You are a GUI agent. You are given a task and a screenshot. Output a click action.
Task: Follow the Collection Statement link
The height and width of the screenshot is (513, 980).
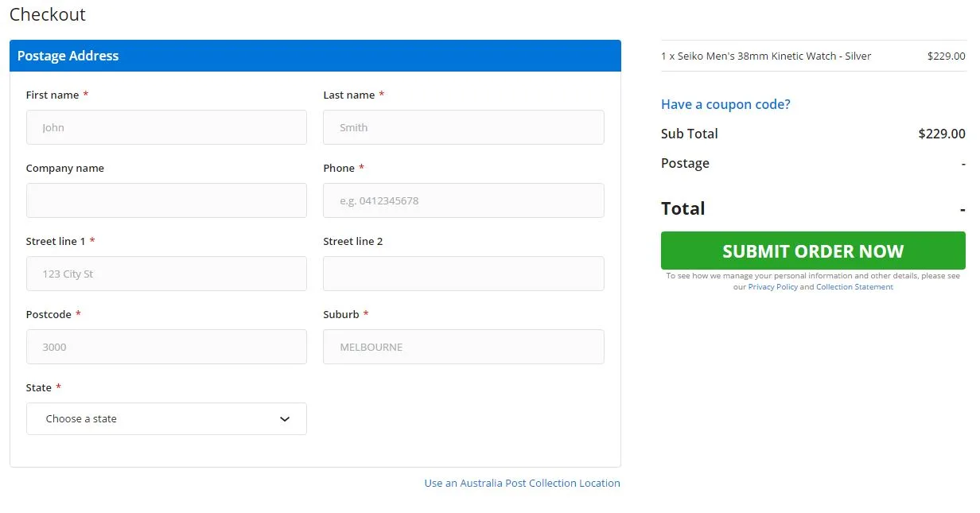tap(854, 287)
